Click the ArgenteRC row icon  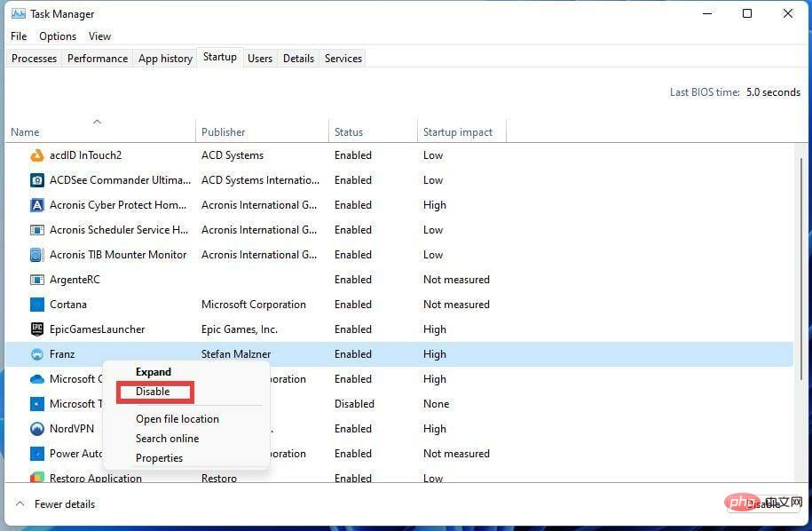pyautogui.click(x=36, y=280)
